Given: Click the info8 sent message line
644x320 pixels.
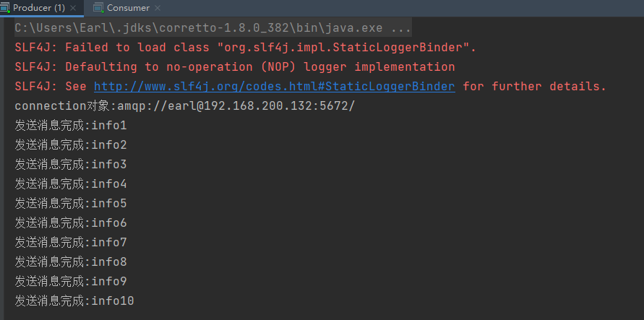Looking at the screenshot, I should tap(71, 261).
